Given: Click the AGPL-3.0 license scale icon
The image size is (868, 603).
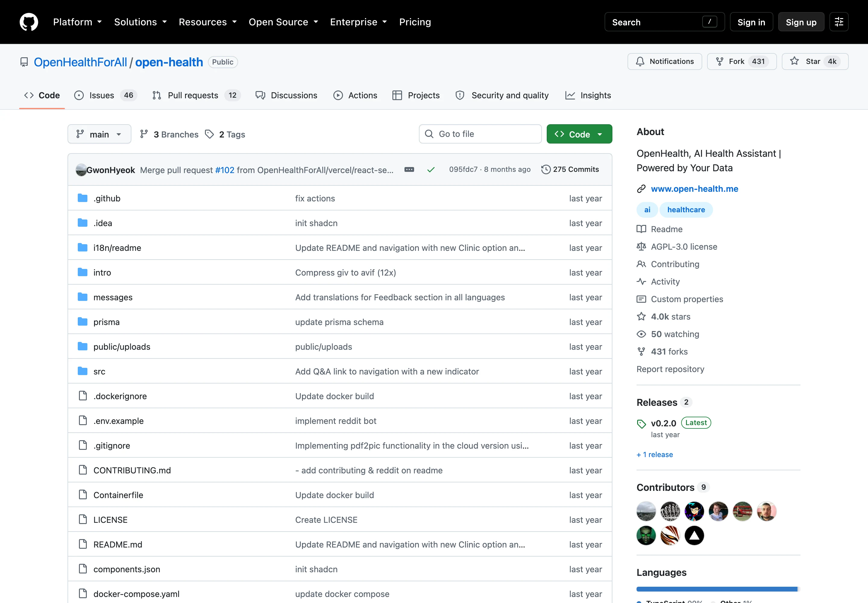Looking at the screenshot, I should [x=641, y=246].
